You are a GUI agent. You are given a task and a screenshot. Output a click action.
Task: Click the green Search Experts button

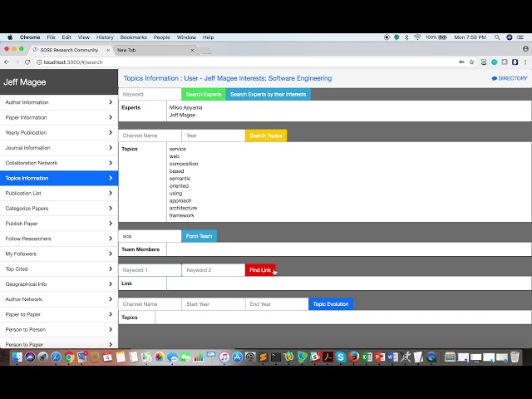point(204,94)
